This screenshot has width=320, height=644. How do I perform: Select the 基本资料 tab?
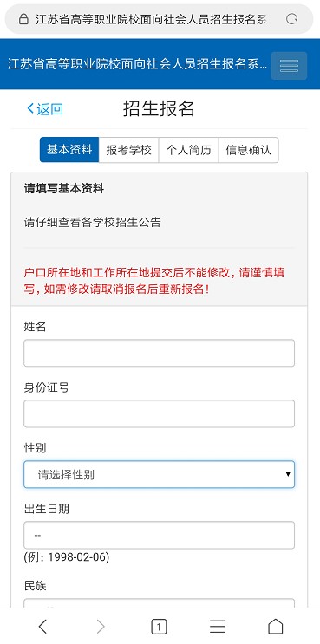coord(69,149)
